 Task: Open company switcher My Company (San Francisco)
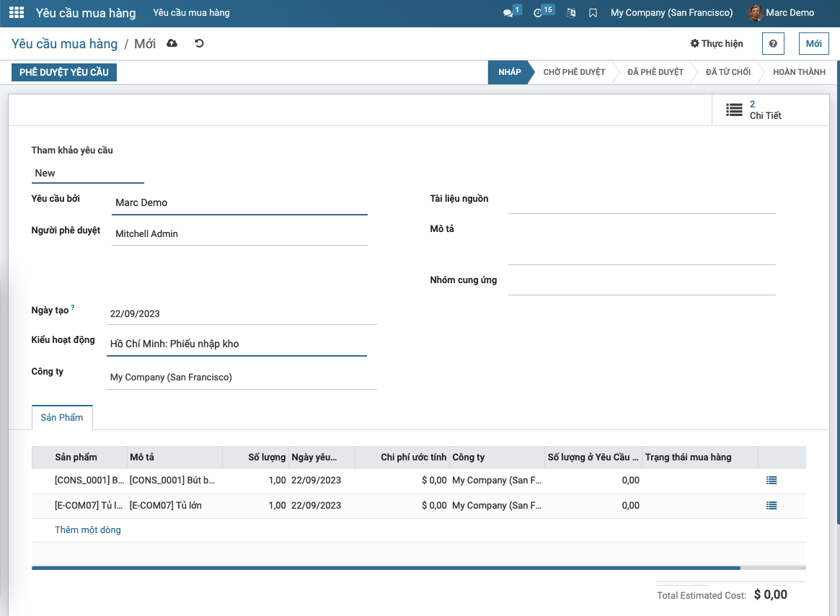coord(671,13)
